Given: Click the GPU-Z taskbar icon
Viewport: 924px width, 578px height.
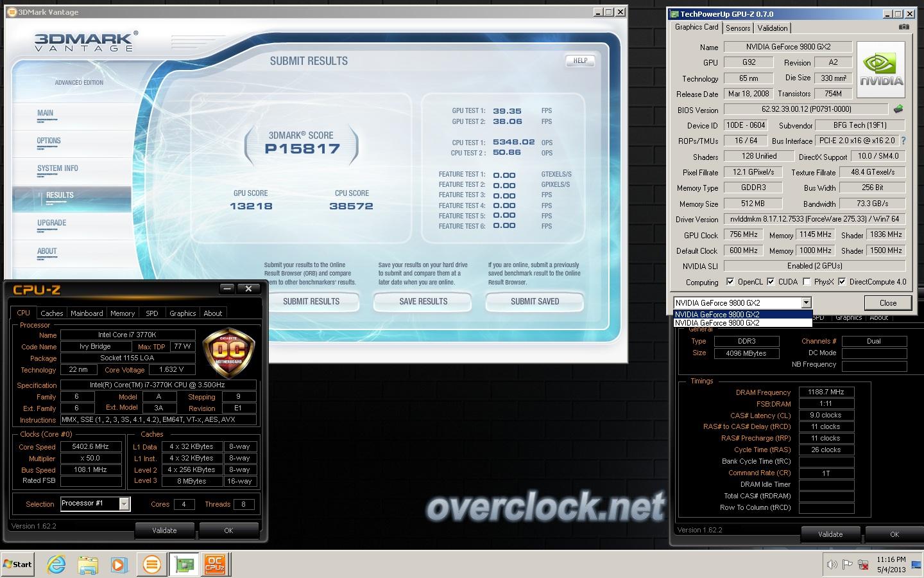Looking at the screenshot, I should tap(184, 565).
